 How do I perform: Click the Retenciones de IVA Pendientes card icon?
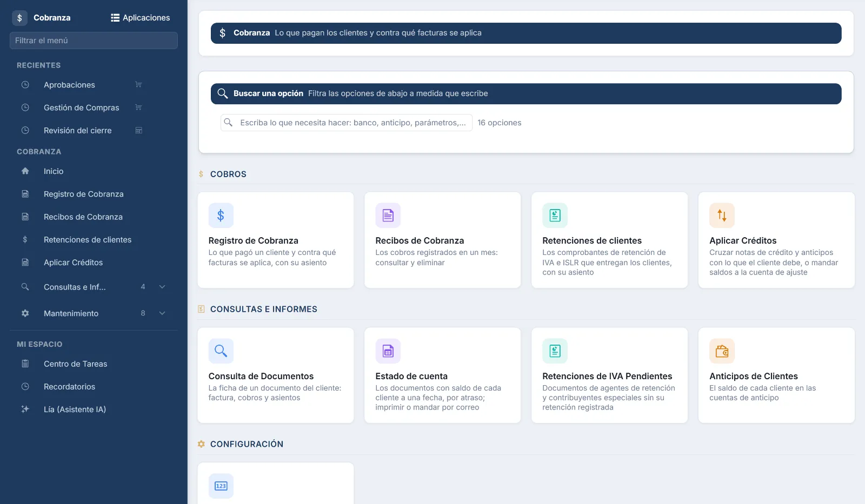[x=555, y=351]
